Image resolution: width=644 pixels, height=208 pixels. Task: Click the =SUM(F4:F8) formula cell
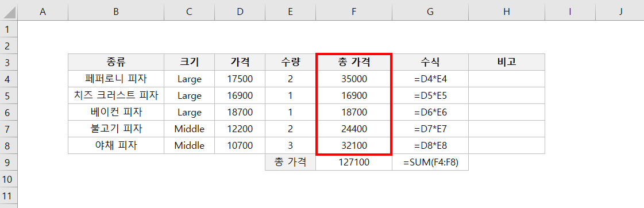tap(430, 162)
